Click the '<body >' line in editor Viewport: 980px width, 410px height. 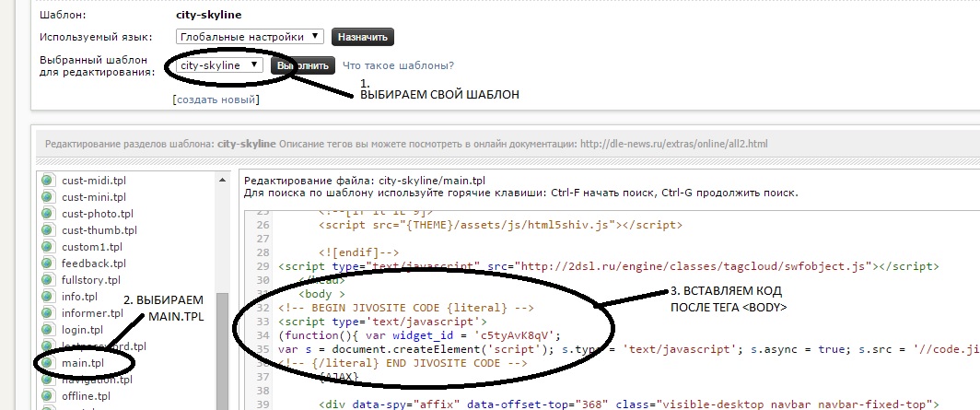pos(321,294)
